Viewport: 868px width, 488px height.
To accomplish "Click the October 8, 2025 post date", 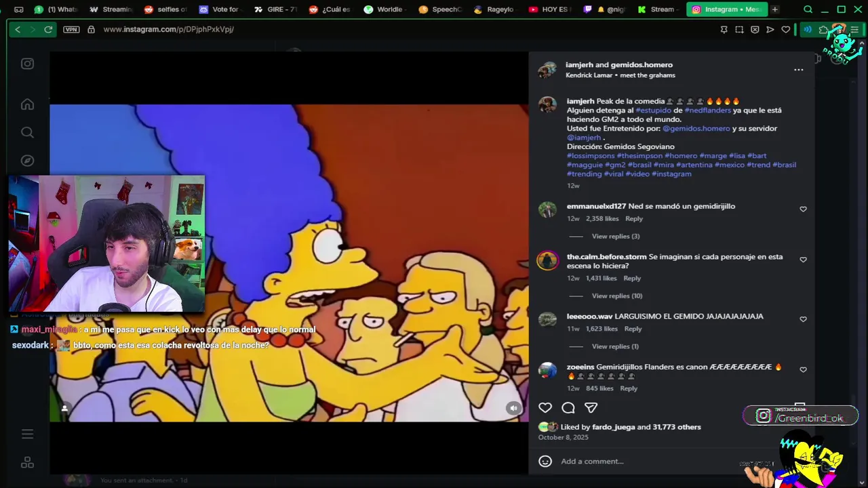I will click(x=564, y=438).
